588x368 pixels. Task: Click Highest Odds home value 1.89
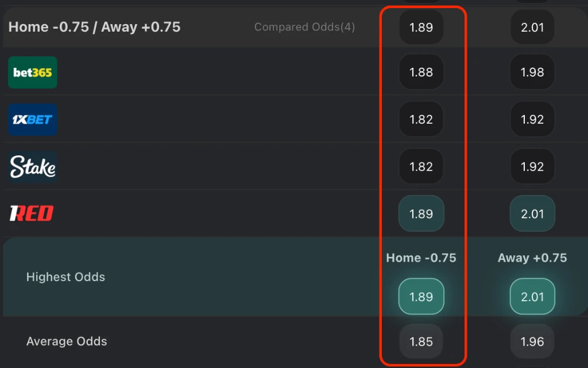pos(421,297)
